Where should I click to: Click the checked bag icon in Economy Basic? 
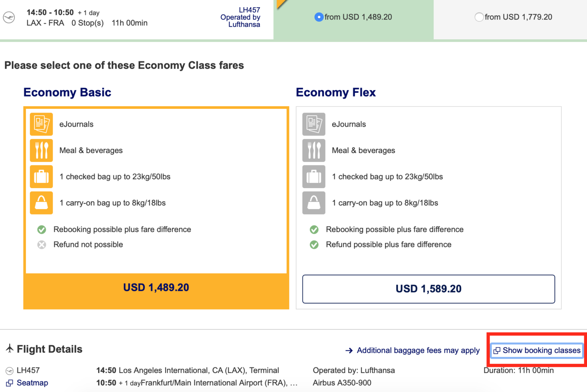(x=41, y=177)
